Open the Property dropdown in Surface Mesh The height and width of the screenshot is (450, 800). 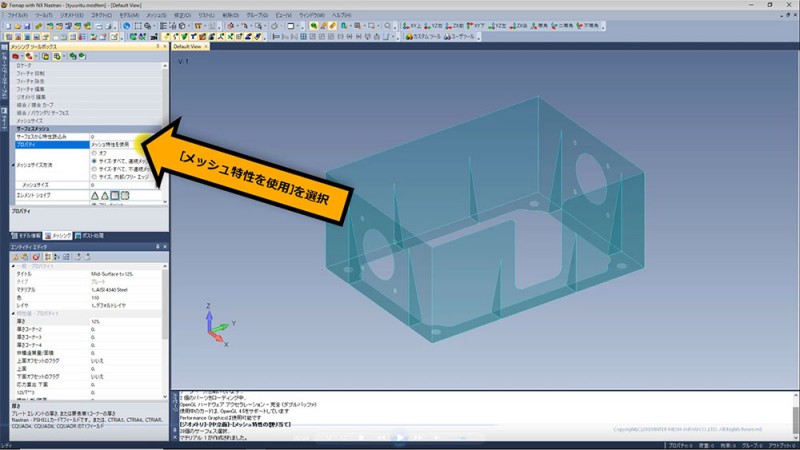pos(126,145)
